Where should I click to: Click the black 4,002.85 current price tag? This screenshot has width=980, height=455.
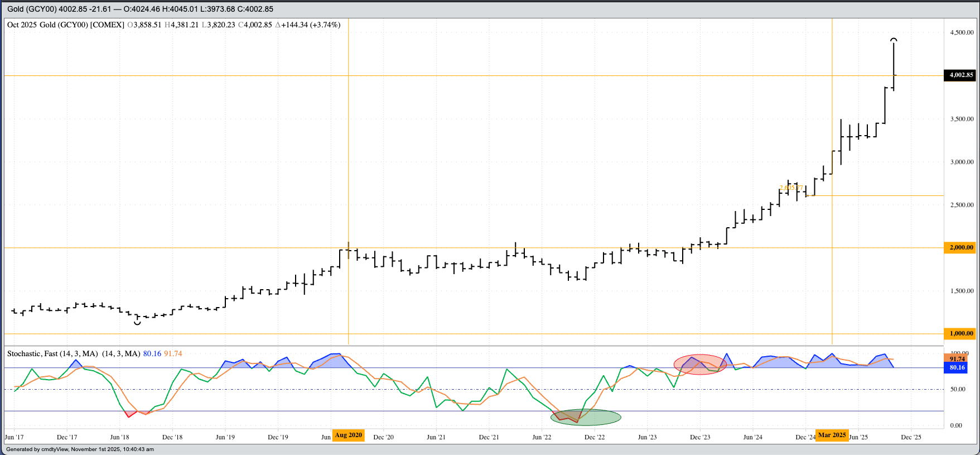tap(959, 75)
